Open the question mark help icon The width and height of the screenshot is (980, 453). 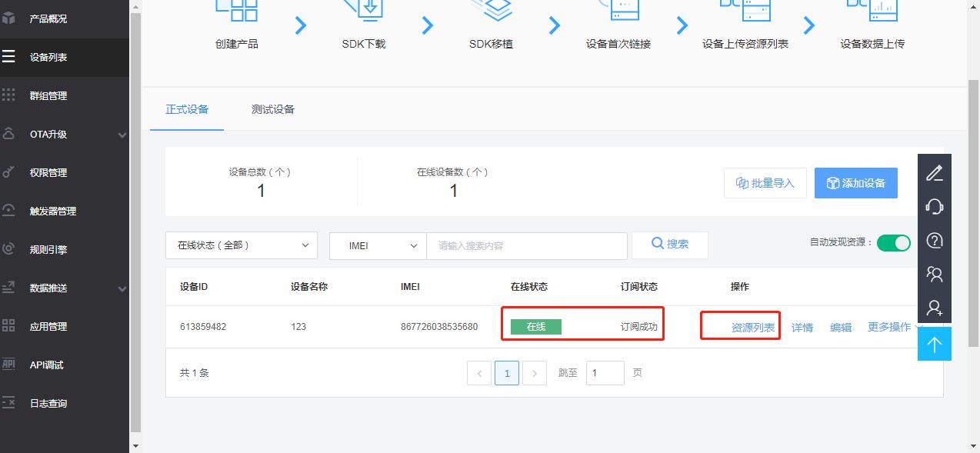click(934, 240)
